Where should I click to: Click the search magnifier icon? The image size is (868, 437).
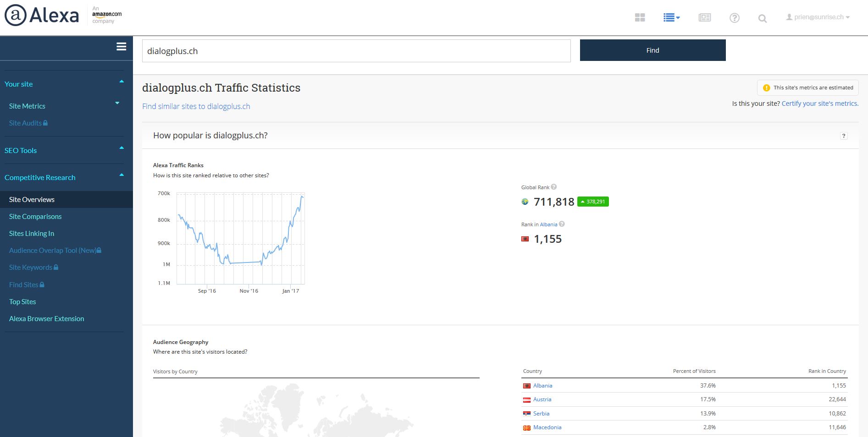click(x=762, y=18)
